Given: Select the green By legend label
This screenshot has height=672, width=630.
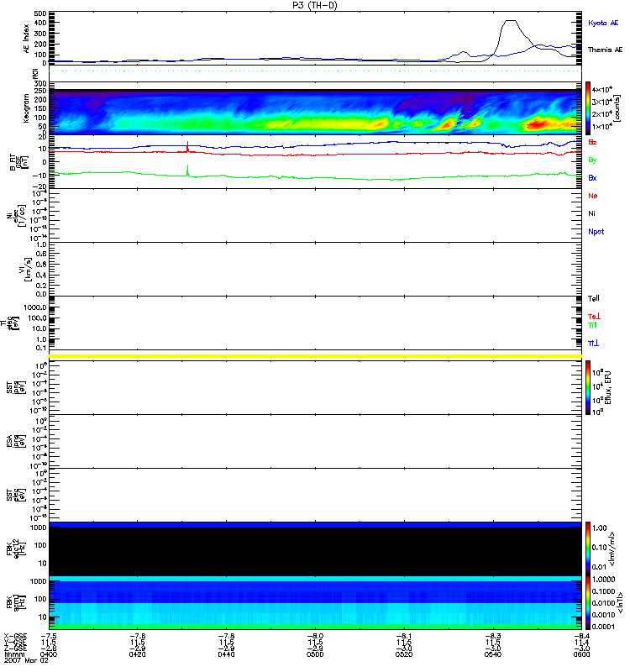Looking at the screenshot, I should (x=592, y=160).
